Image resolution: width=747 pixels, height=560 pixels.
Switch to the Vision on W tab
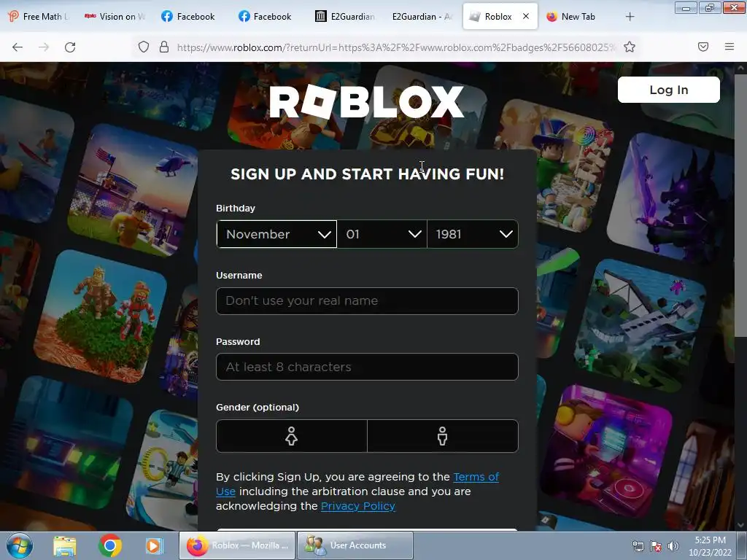point(115,17)
